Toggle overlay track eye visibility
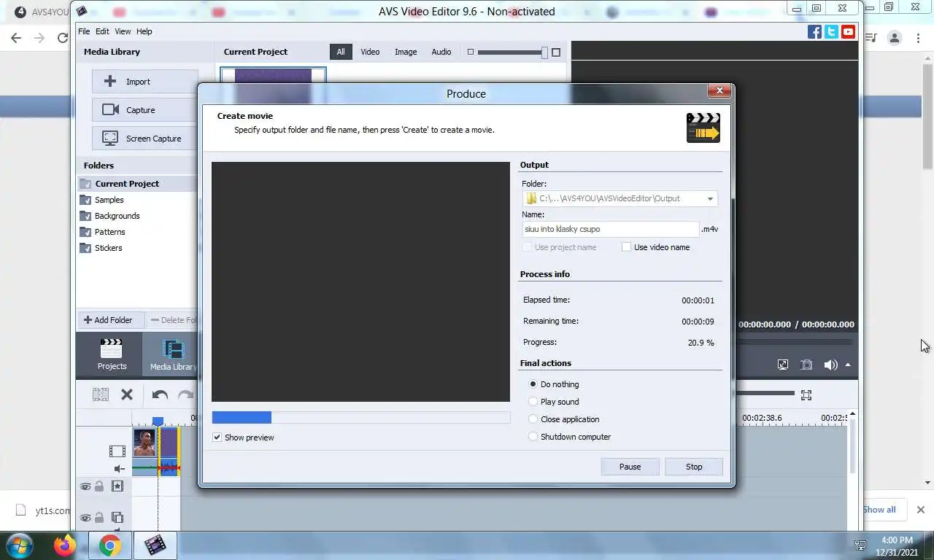Viewport: 934px width, 560px height. pos(85,518)
